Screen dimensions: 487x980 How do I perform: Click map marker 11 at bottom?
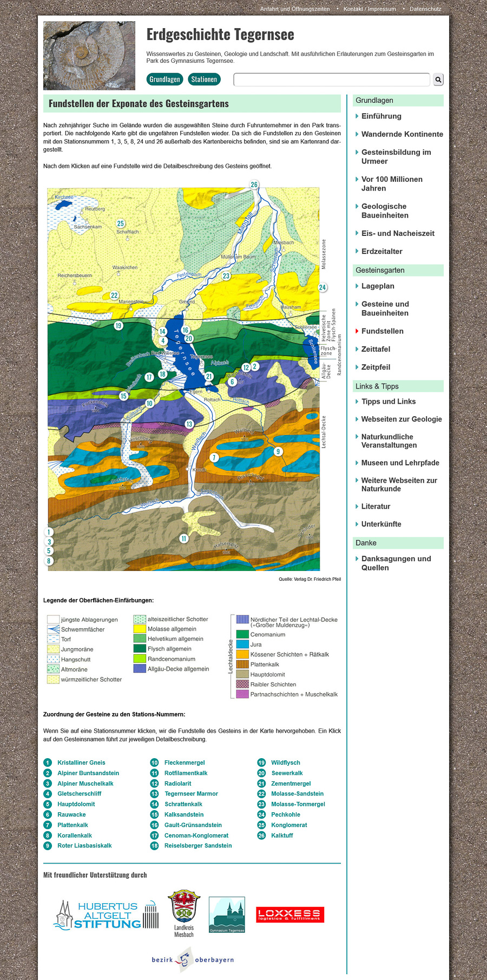(184, 538)
